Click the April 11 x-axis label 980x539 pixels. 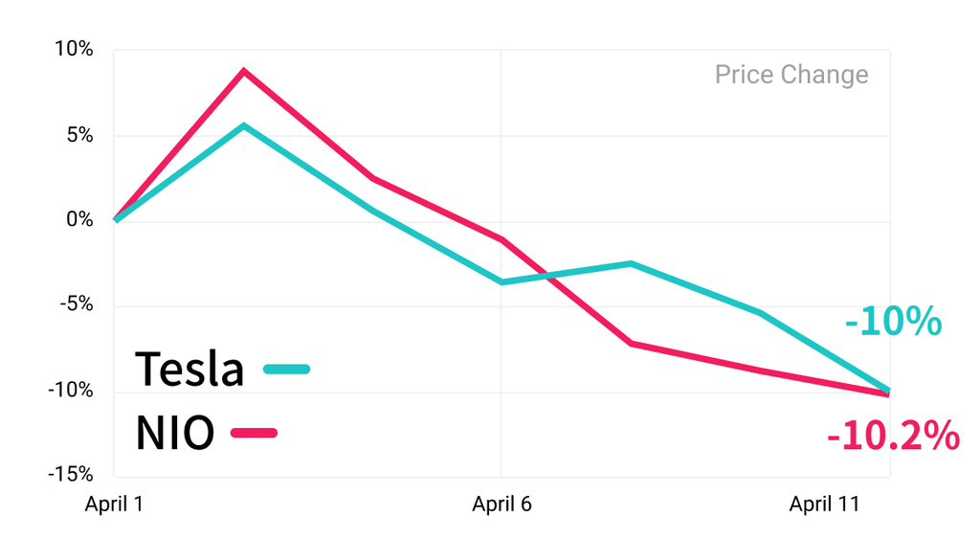(824, 504)
